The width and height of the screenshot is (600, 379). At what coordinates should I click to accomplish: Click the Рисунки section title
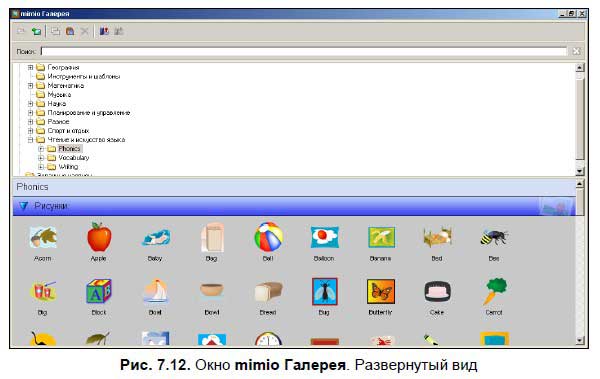pos(51,206)
